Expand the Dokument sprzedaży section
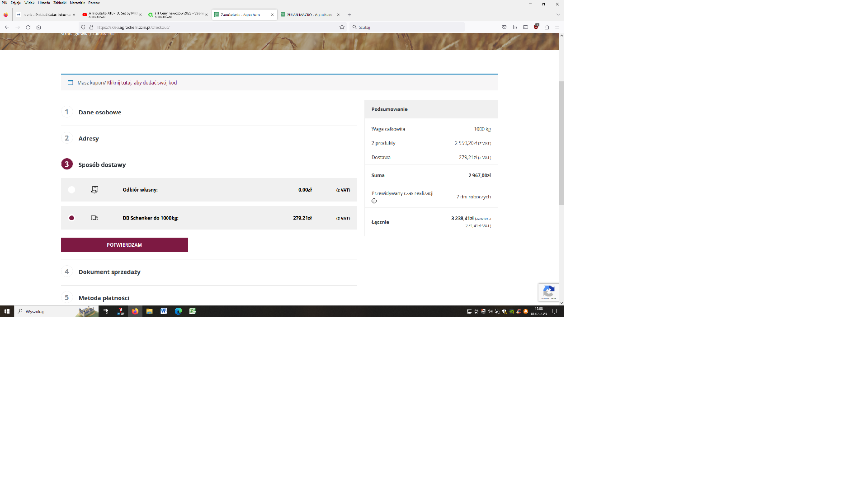 [109, 272]
